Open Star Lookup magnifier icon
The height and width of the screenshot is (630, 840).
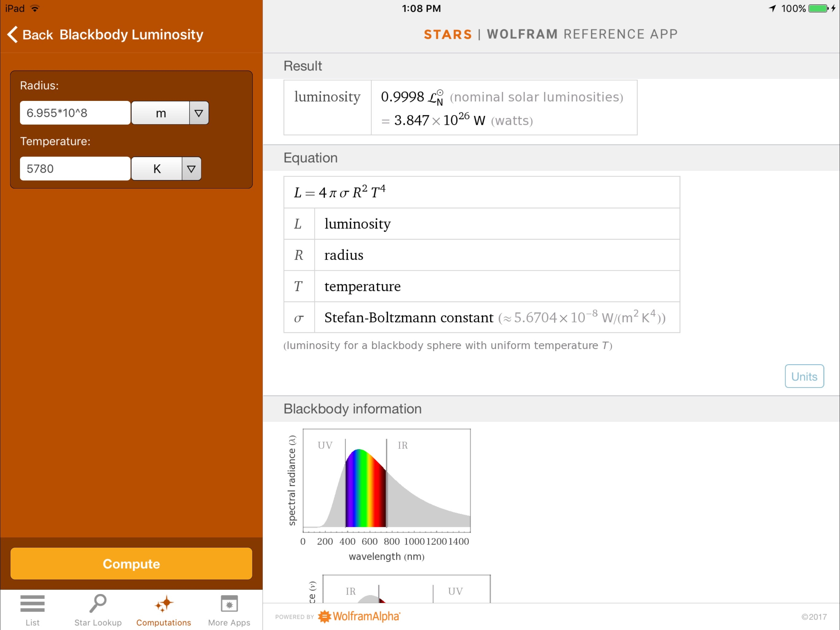pos(98,604)
